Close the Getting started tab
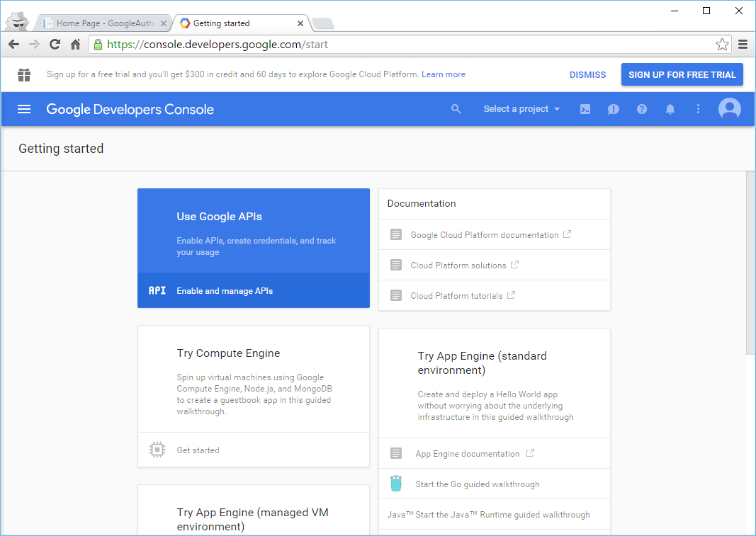756x536 pixels. [300, 23]
